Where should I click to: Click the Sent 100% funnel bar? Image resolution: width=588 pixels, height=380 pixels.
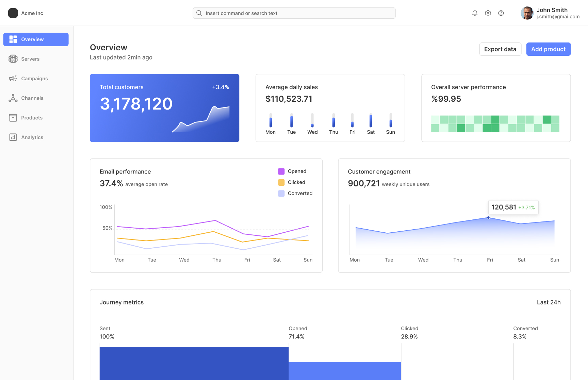click(194, 363)
